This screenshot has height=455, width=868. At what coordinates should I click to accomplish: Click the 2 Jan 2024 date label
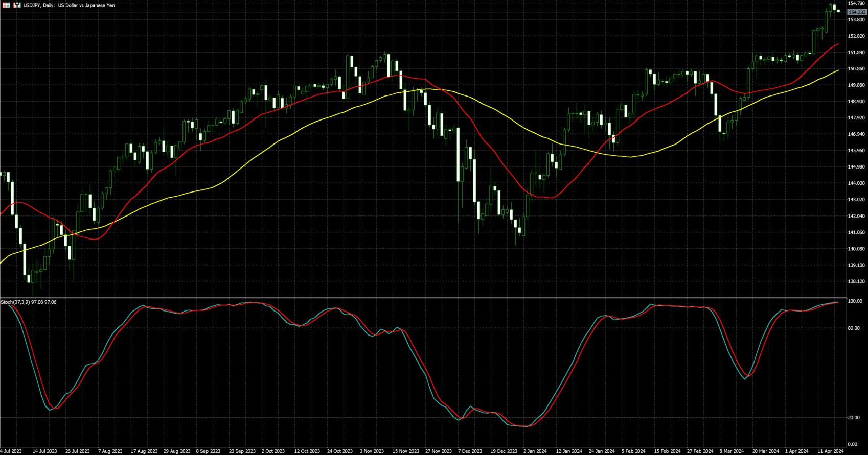pos(535,451)
